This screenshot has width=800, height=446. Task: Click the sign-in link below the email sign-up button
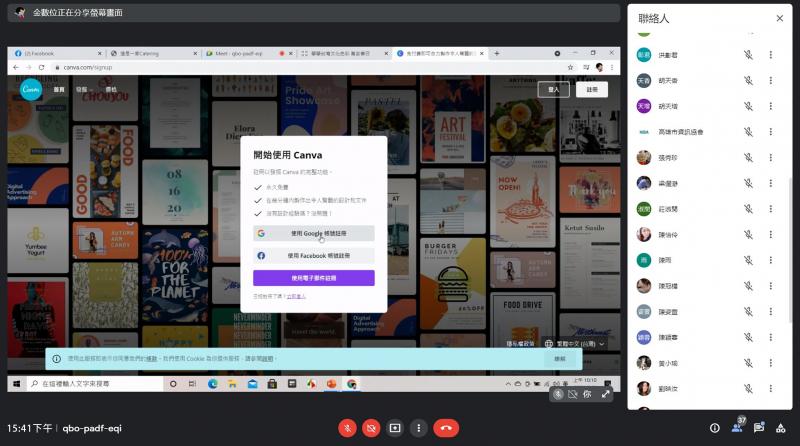[x=296, y=296]
